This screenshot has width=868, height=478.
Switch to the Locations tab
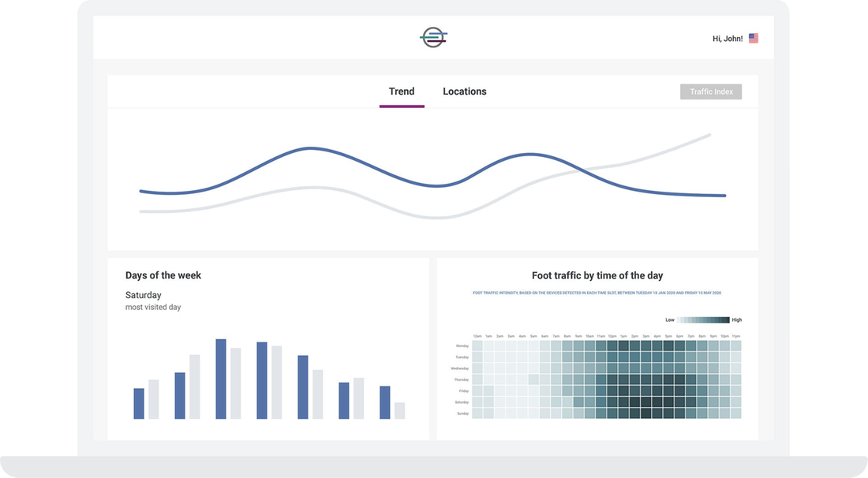465,91
